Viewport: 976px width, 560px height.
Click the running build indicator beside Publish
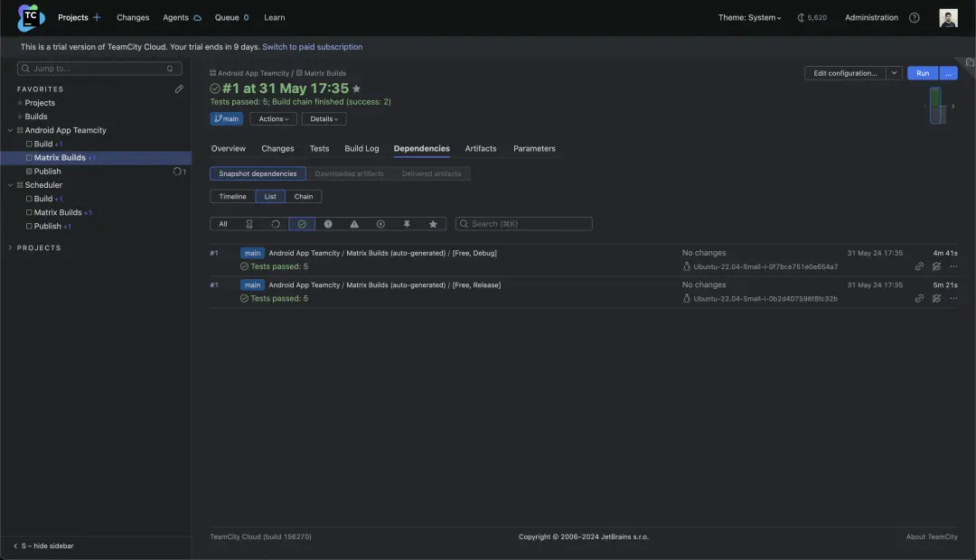point(179,171)
